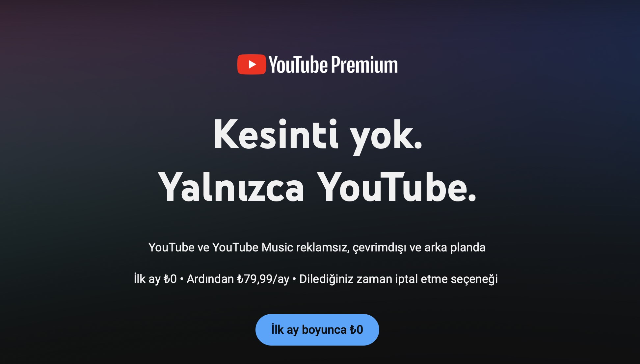Click the "Ardından ₺79,99/ay" price text
This screenshot has width=640, height=364.
pos(238,279)
